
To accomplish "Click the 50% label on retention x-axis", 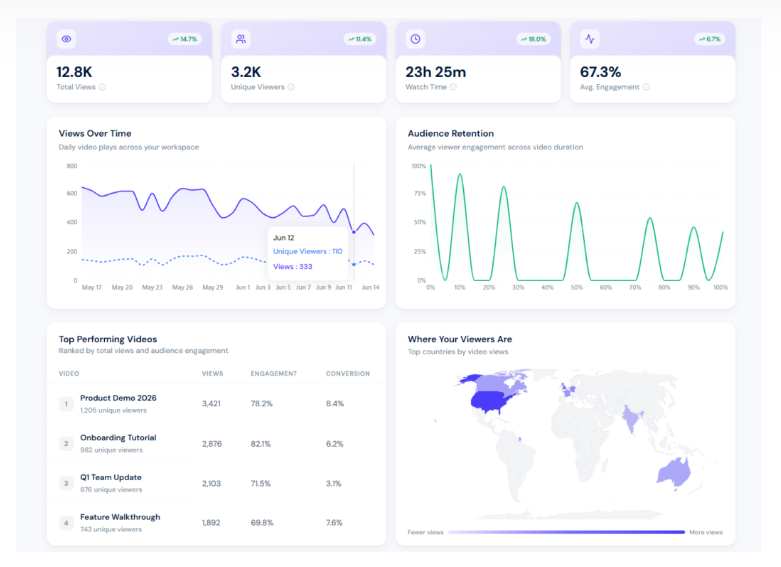I will coord(577,287).
